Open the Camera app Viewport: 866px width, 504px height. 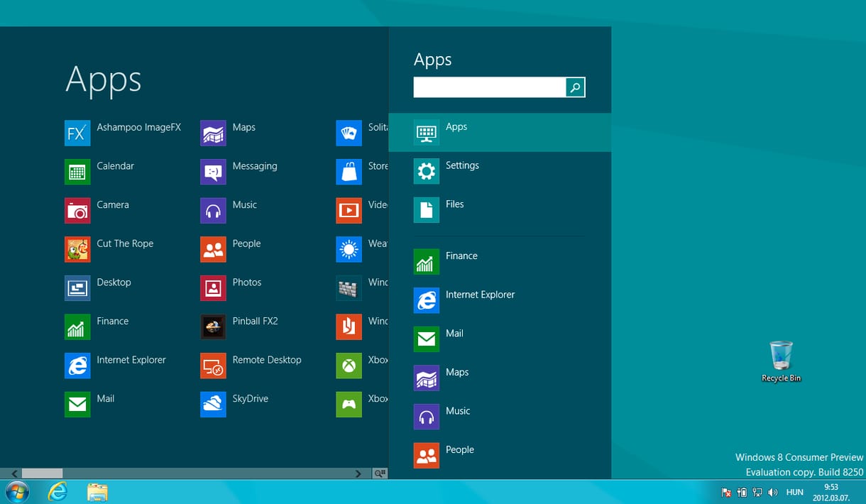point(97,210)
